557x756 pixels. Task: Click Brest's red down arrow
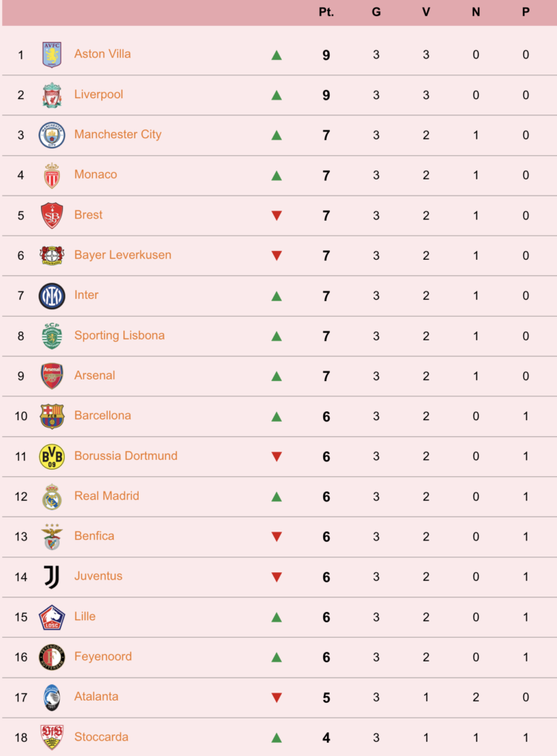(x=277, y=216)
